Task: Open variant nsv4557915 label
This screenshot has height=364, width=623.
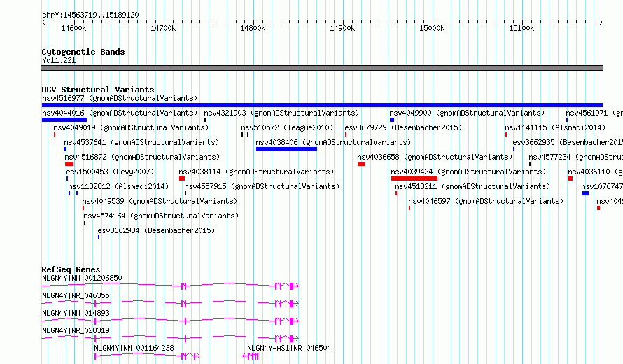Action: pyautogui.click(x=262, y=186)
